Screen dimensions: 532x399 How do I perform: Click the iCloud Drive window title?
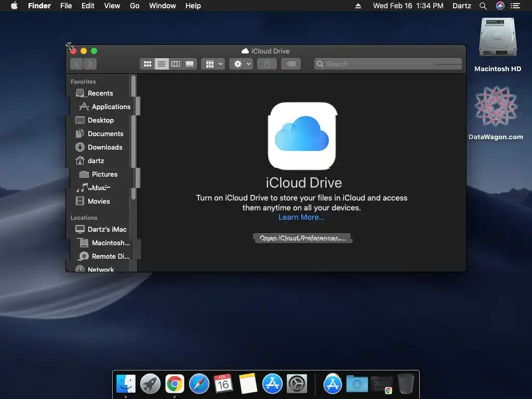[265, 51]
